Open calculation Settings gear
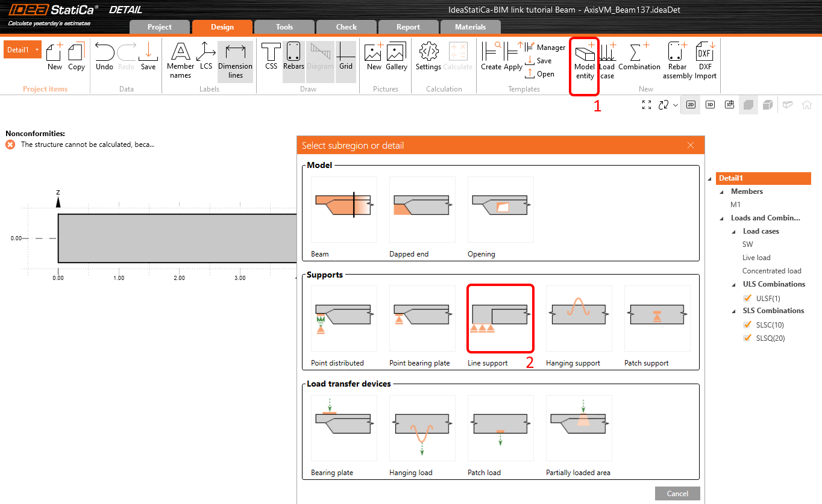The width and height of the screenshot is (822, 504). coord(428,57)
